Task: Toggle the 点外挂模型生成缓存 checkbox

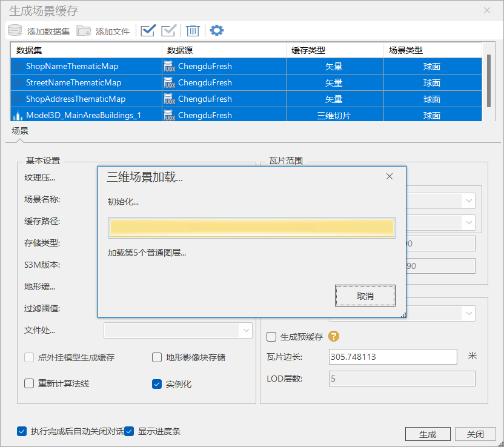Action: [x=29, y=357]
